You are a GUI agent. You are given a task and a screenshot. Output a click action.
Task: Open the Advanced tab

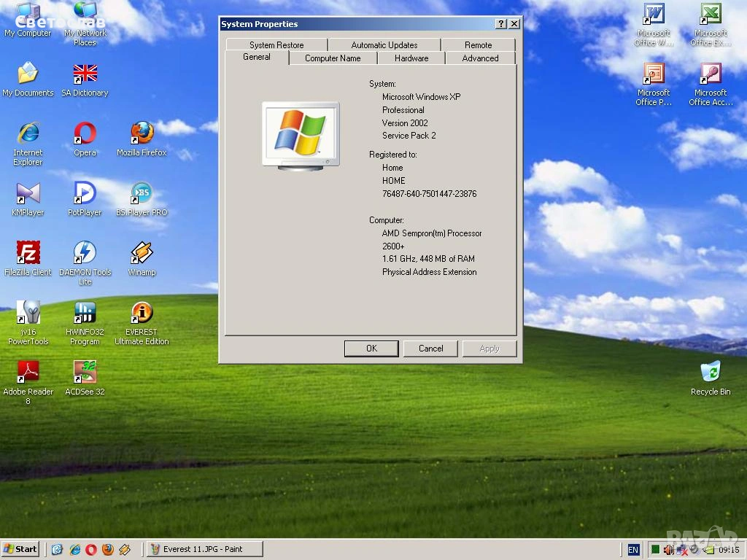[x=480, y=58]
